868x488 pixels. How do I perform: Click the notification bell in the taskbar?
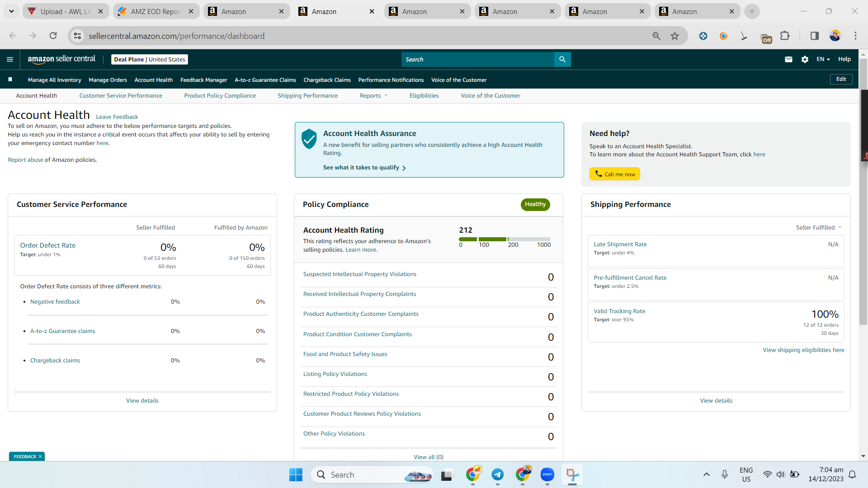click(x=852, y=474)
